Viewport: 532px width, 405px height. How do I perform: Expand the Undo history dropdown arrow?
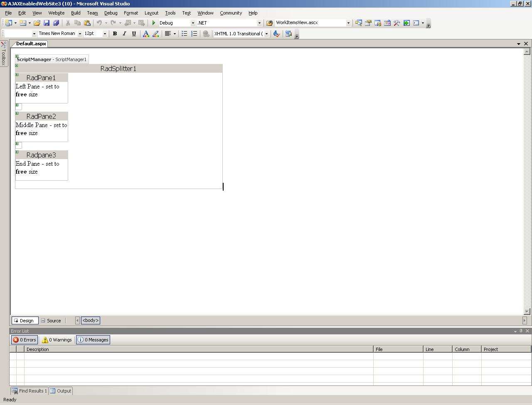(106, 23)
